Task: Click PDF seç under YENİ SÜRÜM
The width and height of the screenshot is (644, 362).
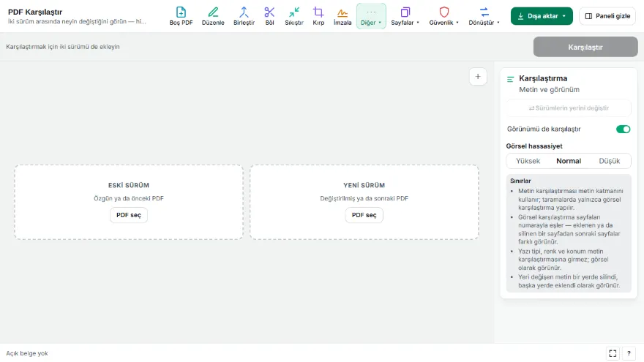Action: (364, 215)
